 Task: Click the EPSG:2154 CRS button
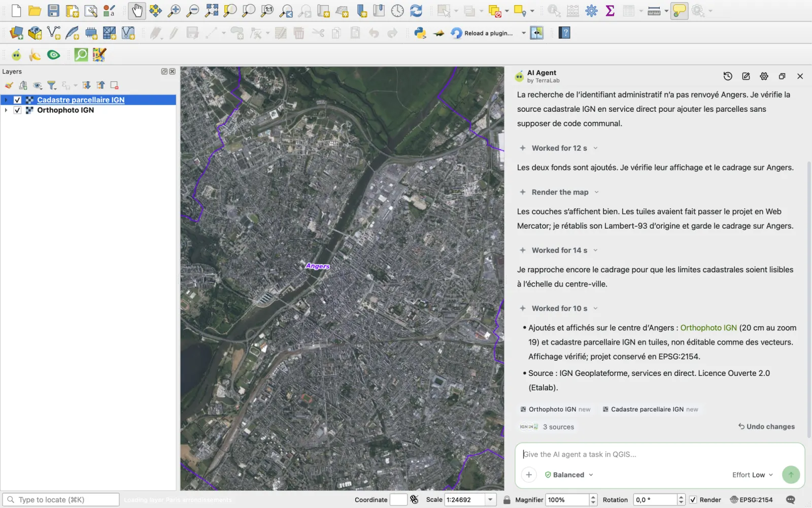pos(752,500)
